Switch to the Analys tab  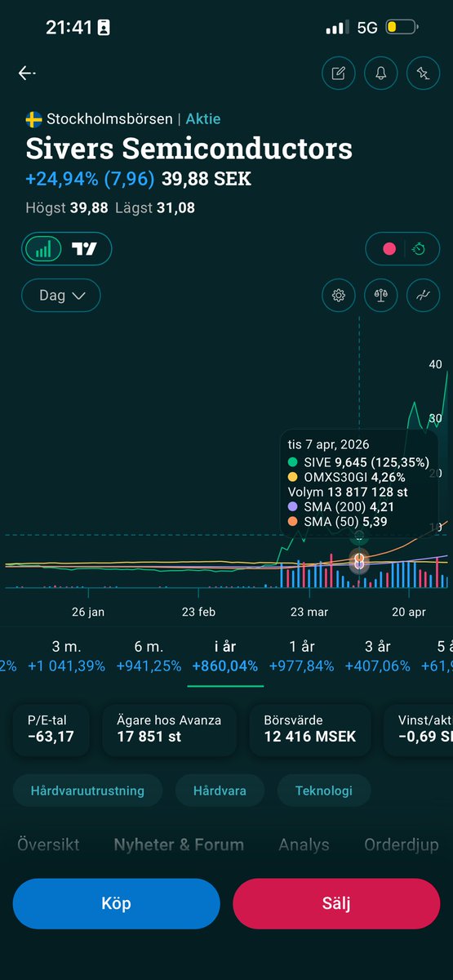304,844
